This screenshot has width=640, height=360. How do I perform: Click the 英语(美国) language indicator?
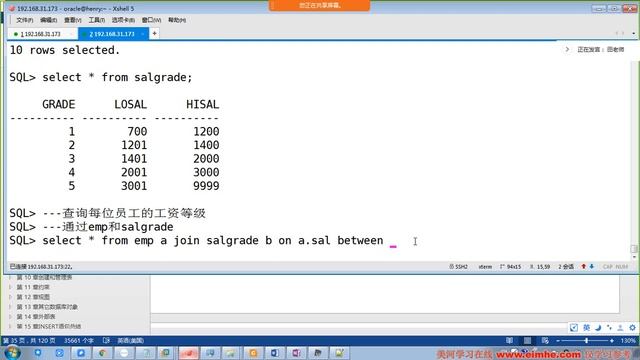coord(131,340)
